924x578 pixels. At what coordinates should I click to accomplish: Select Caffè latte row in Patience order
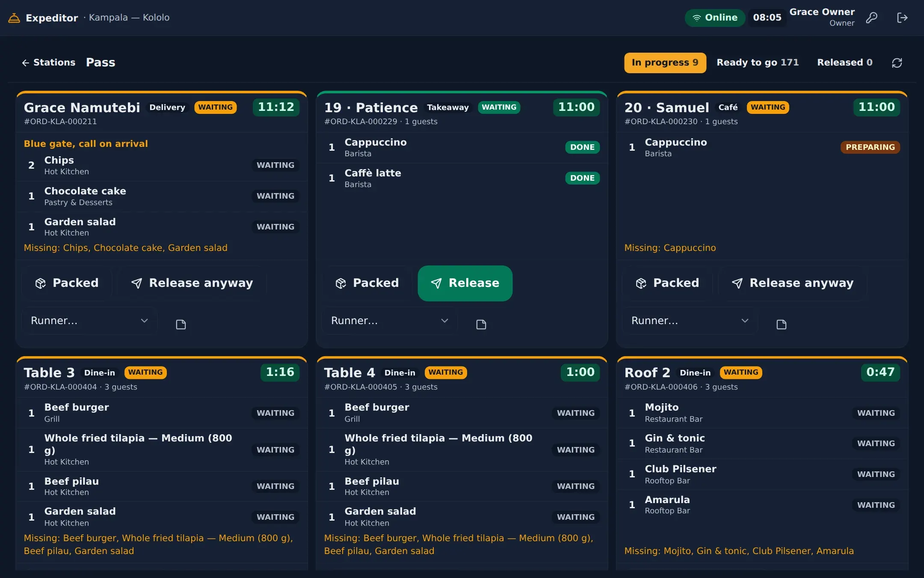[462, 178]
